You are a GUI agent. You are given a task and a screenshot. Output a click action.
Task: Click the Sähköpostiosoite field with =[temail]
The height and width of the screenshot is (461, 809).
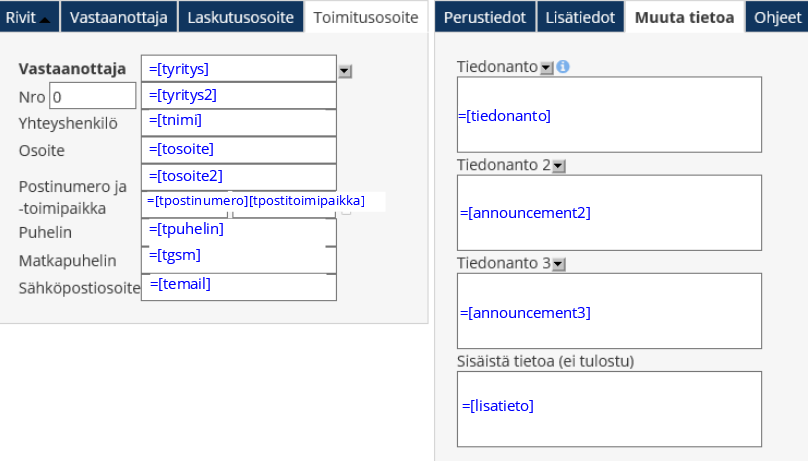click(238, 286)
